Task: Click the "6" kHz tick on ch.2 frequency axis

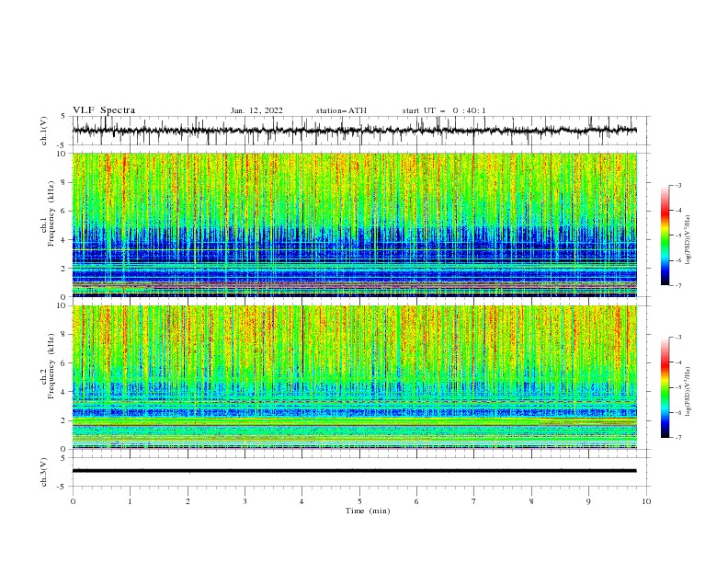Action: tap(64, 362)
